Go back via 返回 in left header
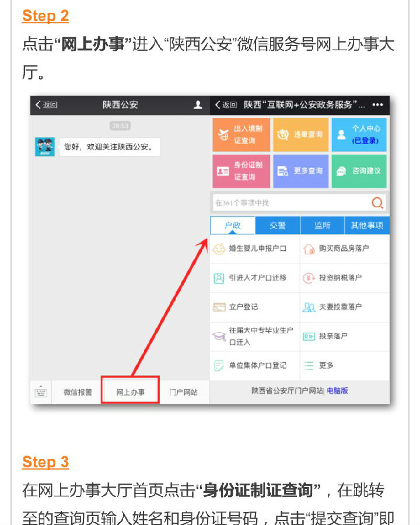 click(x=46, y=105)
